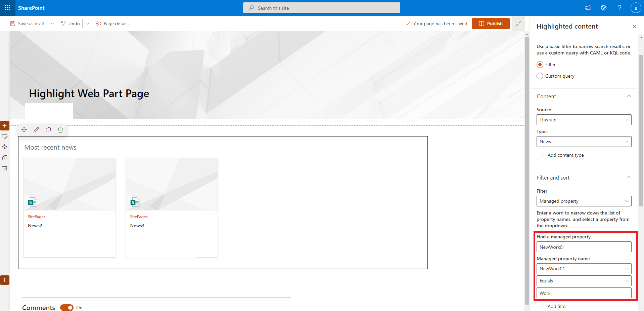Click the News3 card thumbnail image

coord(172,184)
